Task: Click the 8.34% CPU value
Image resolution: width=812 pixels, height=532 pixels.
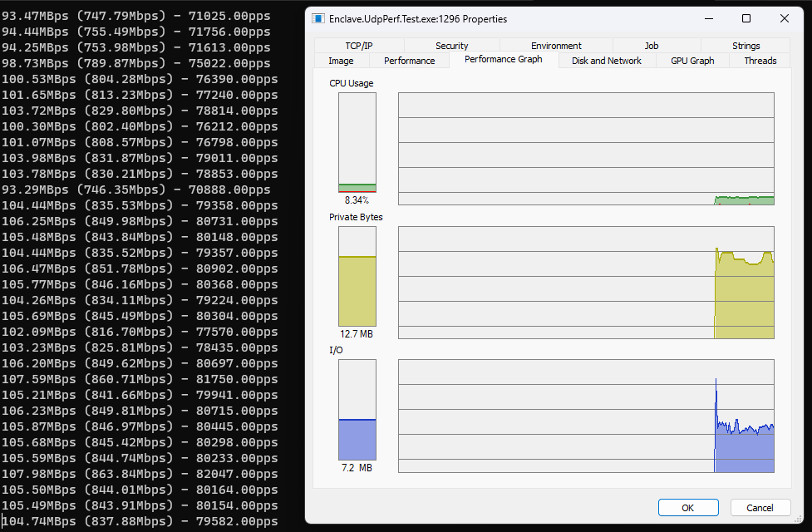Action: click(357, 200)
